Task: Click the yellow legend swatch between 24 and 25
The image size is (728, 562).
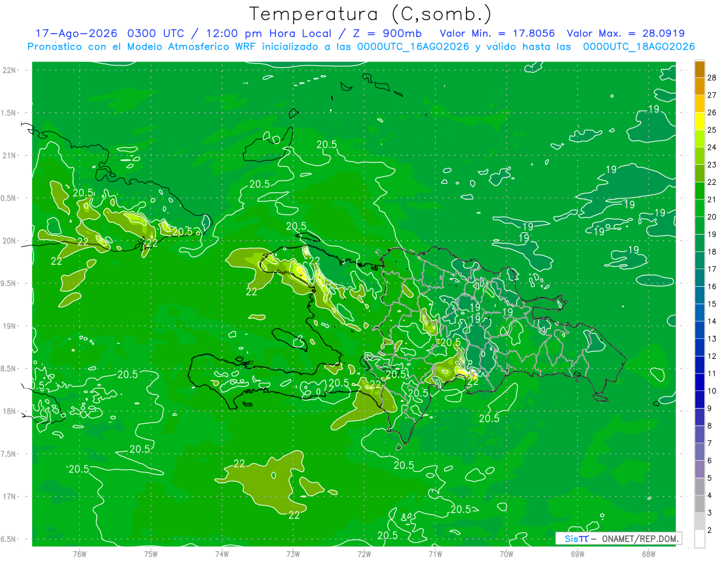Action: pos(699,139)
